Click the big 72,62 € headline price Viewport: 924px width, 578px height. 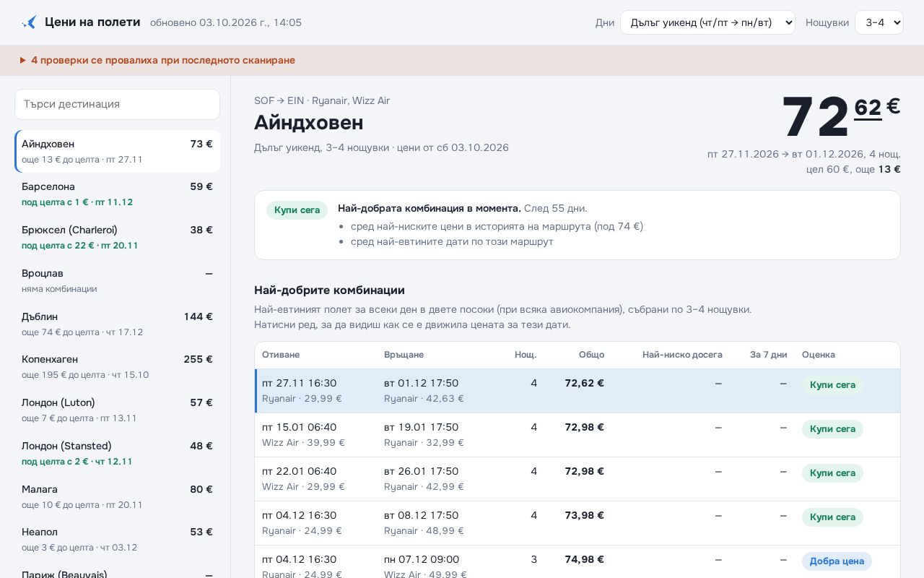click(x=841, y=116)
